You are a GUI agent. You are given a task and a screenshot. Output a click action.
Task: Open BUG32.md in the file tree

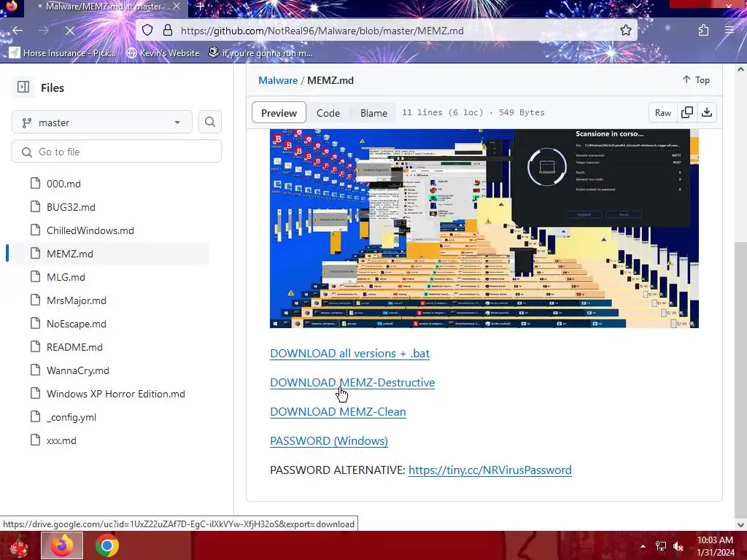click(71, 207)
